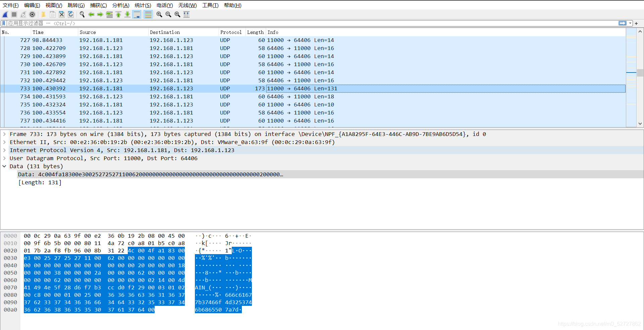Viewport: 644px width, 330px height.
Task: Jump to first packet icon
Action: 118,14
